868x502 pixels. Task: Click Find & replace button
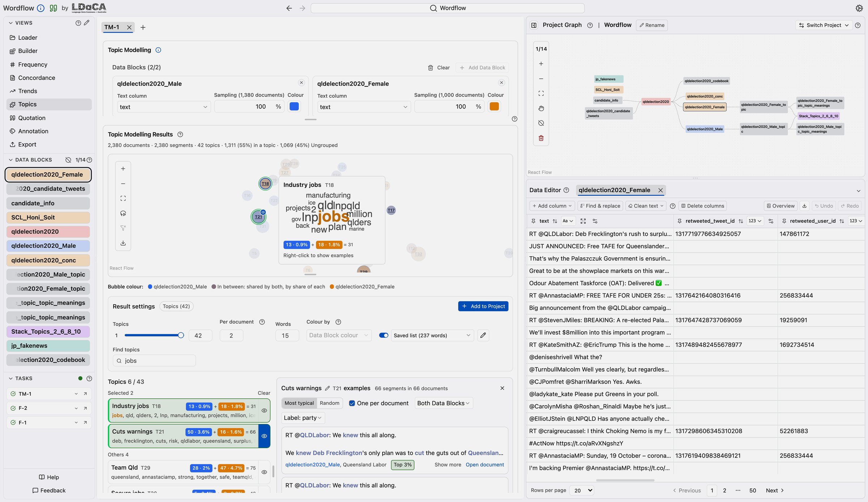pyautogui.click(x=600, y=206)
